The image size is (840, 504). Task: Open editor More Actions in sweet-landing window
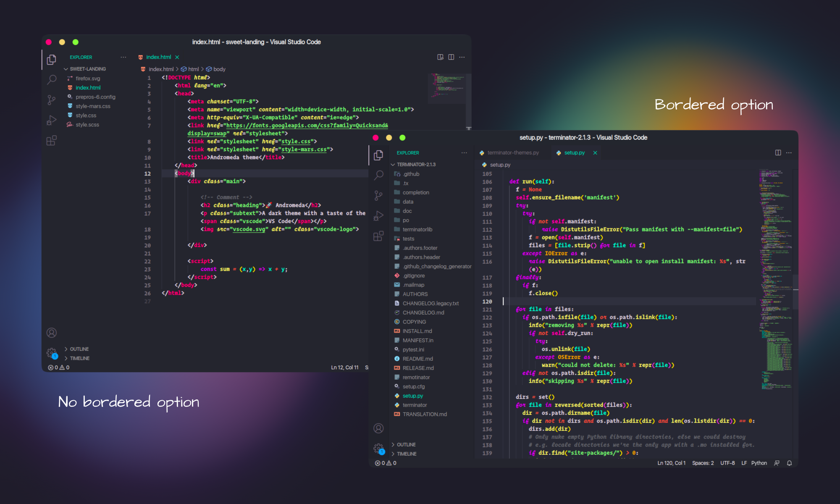(x=462, y=57)
